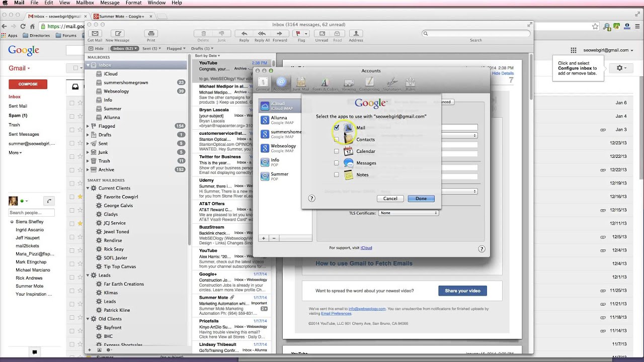The height and width of the screenshot is (362, 644).
Task: Click the Print toolbar icon
Action: tap(151, 34)
